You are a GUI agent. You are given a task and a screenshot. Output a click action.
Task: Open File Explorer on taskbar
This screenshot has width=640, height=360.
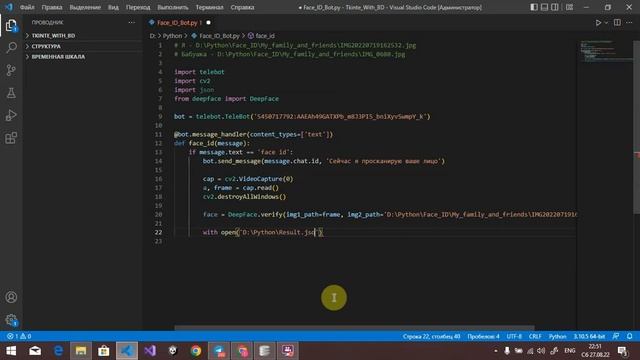tap(81, 351)
